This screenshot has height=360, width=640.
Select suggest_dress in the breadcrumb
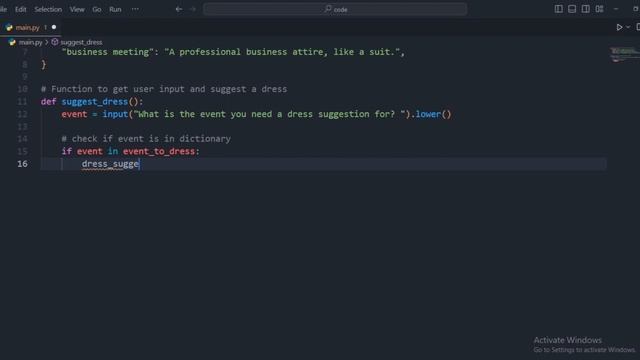[81, 42]
